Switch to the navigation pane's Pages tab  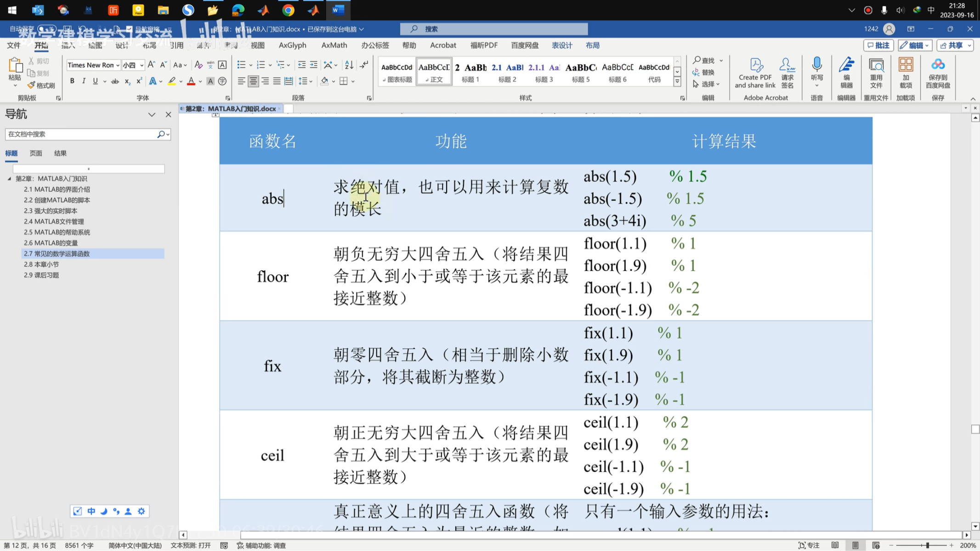[36, 153]
